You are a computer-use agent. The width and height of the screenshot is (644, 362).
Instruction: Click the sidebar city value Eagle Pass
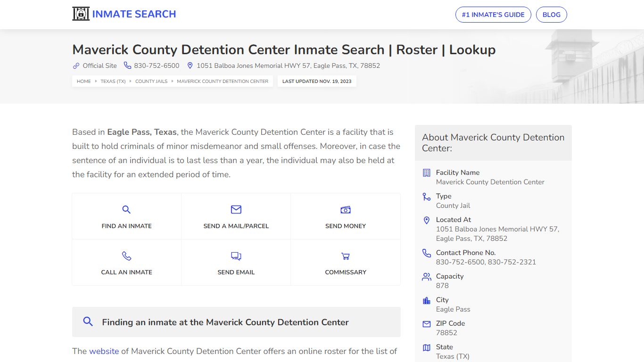(x=453, y=309)
